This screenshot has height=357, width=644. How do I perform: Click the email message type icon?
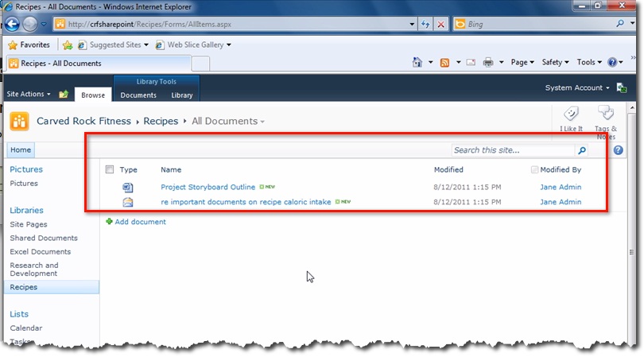coord(128,202)
